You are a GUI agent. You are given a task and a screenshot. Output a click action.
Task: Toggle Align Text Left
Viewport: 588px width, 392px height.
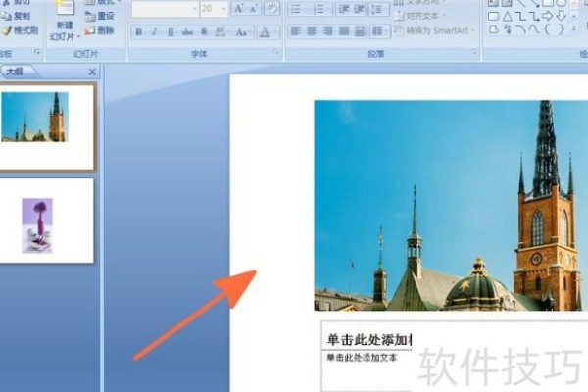[x=296, y=31]
